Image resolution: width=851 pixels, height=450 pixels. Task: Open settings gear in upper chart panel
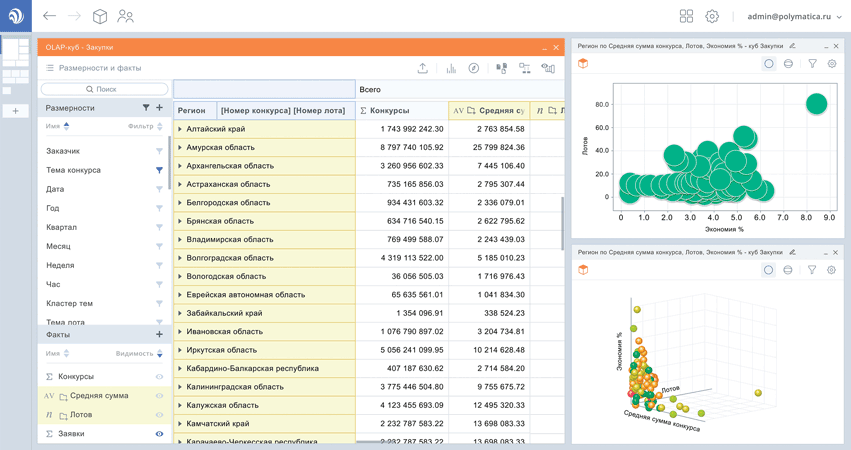[831, 64]
